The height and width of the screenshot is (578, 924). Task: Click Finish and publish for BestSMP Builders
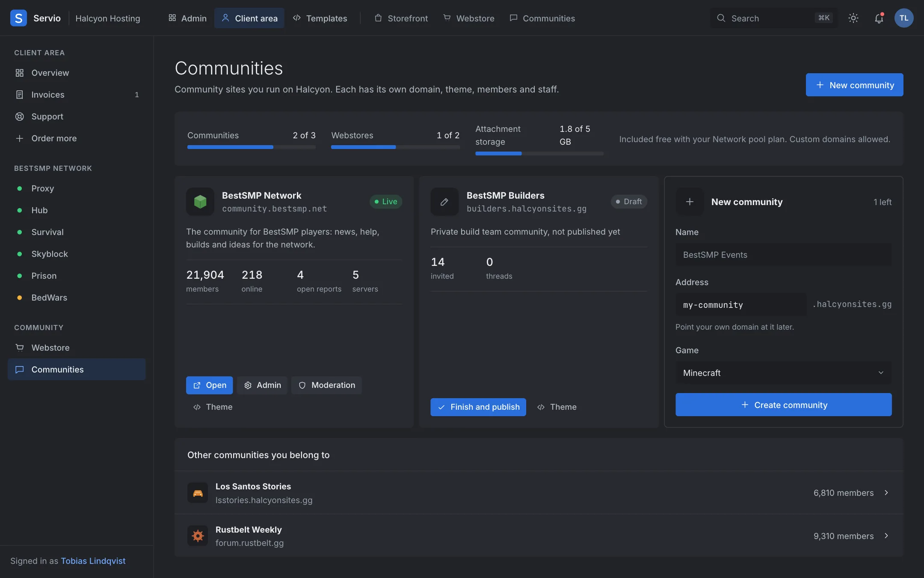tap(478, 407)
